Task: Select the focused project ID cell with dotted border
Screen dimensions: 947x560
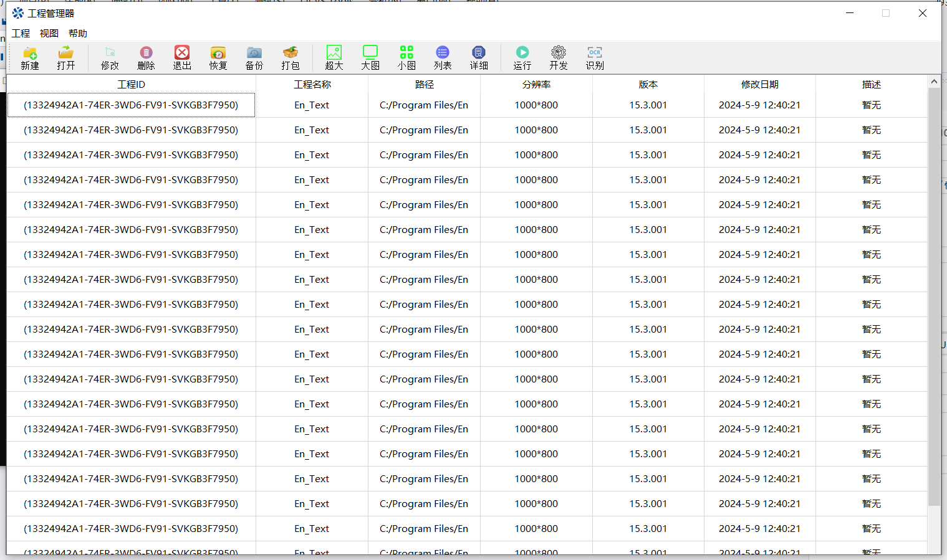Action: pos(131,105)
